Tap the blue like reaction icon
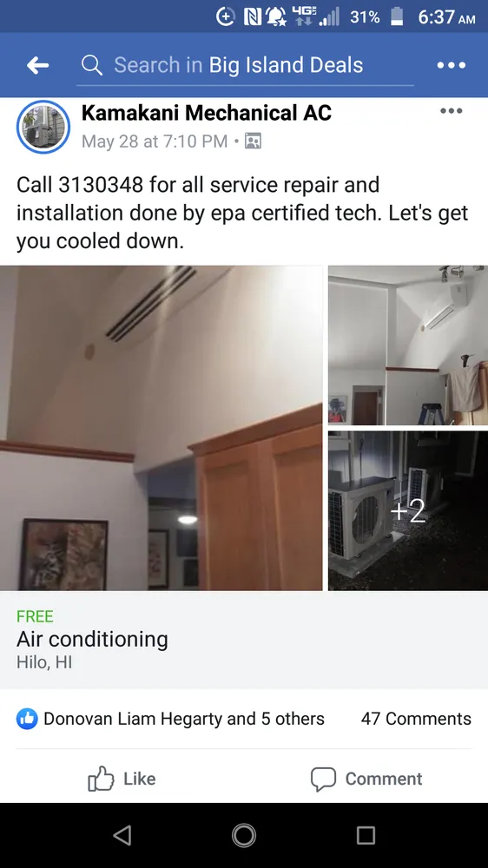 pos(27,719)
